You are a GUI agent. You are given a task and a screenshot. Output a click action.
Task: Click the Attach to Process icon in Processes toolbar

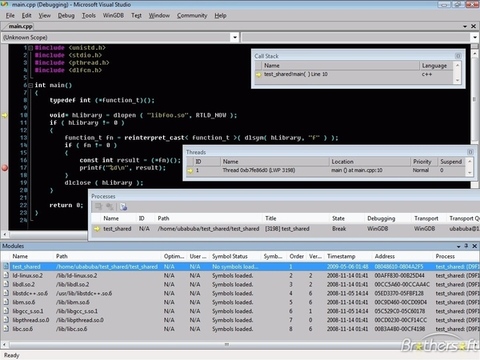(x=124, y=207)
